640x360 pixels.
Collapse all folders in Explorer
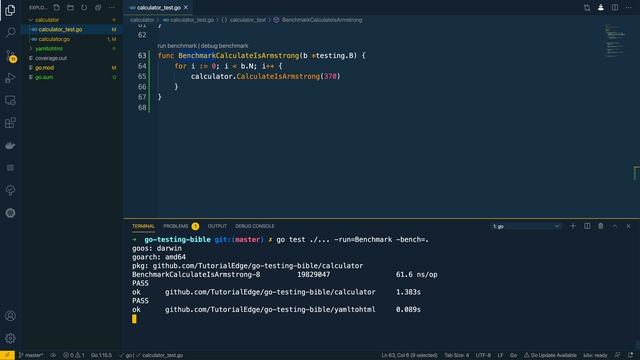[98, 7]
